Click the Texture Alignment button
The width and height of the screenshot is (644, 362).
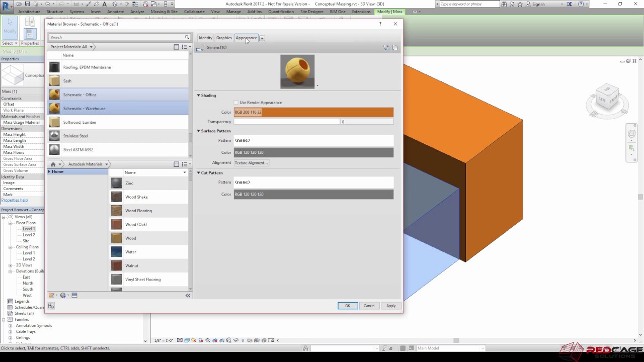tap(251, 163)
